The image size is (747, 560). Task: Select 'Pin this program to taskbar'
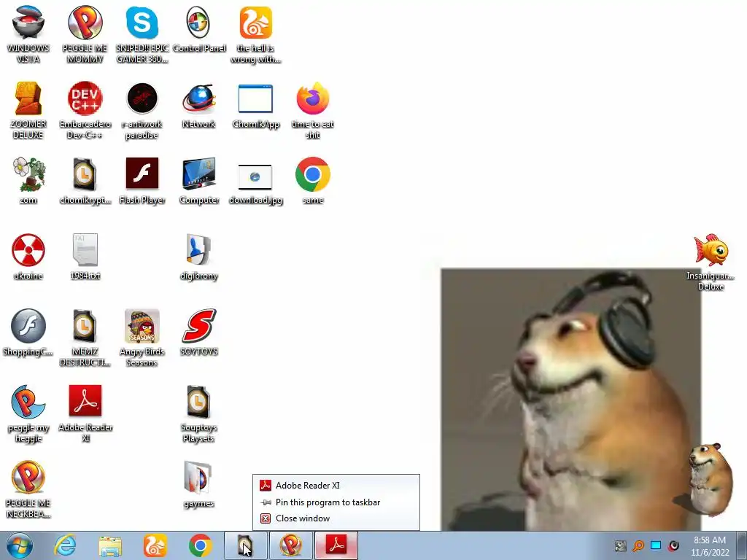336,502
